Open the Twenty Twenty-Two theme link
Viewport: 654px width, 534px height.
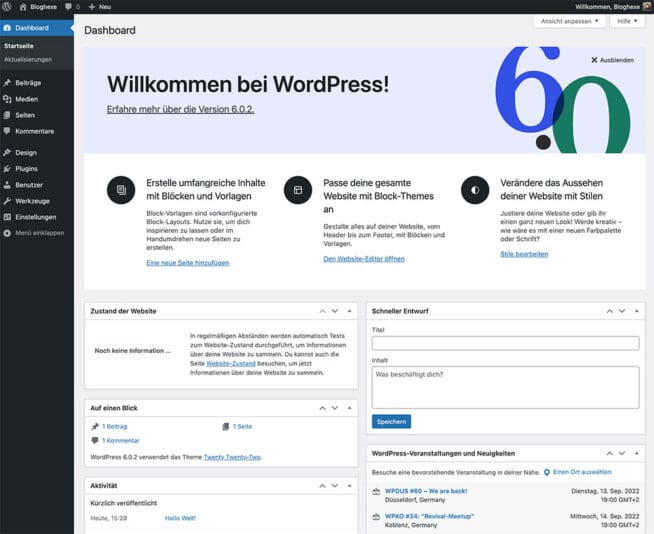pyautogui.click(x=232, y=457)
